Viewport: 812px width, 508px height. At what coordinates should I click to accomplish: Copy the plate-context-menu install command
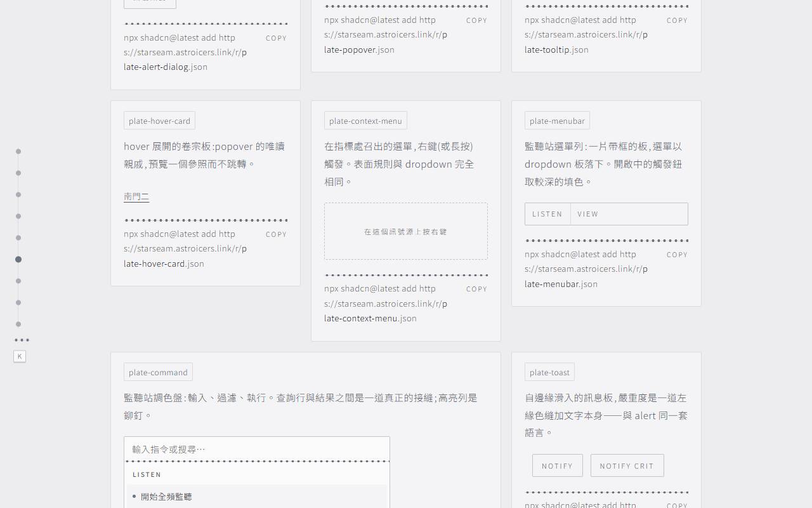[476, 289]
